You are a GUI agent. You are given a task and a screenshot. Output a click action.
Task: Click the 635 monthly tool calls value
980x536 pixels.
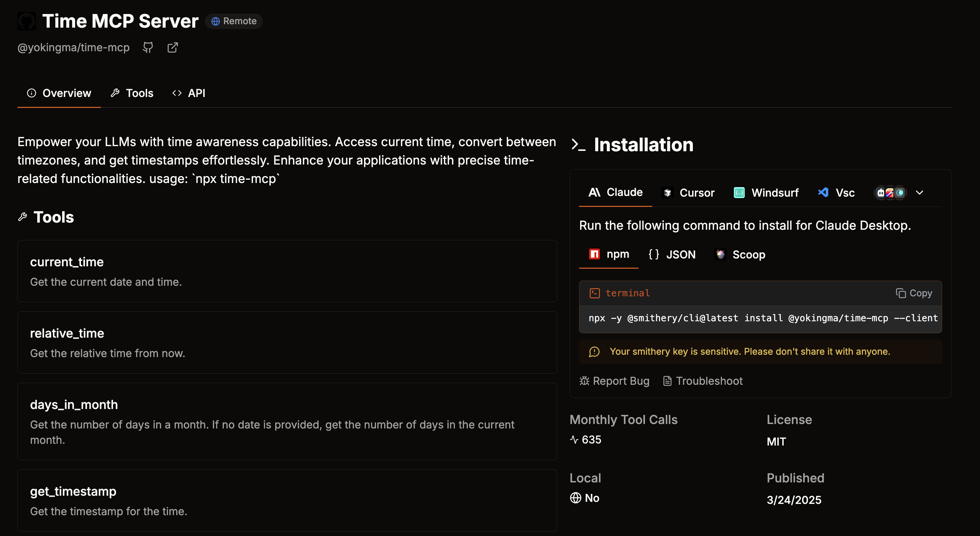(591, 440)
